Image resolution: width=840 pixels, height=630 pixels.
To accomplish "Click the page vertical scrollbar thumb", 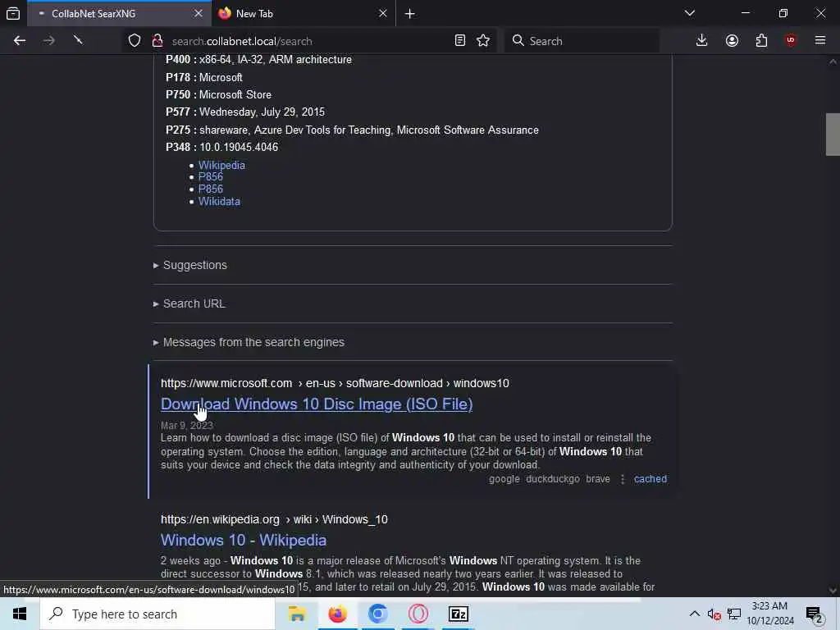I will [x=833, y=135].
